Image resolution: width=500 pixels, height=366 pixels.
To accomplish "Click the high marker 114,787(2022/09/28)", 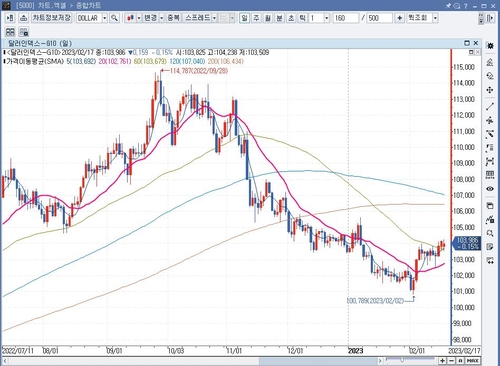I will coord(199,71).
